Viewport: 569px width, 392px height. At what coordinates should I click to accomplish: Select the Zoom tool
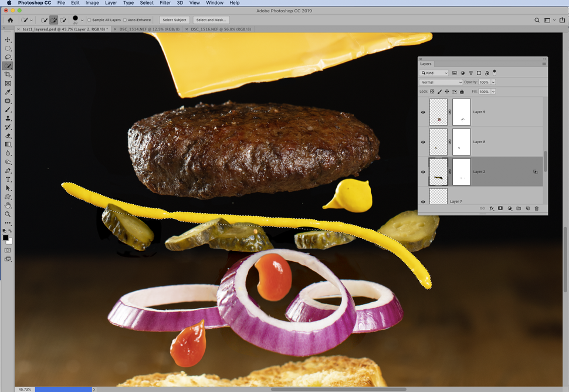pos(8,214)
